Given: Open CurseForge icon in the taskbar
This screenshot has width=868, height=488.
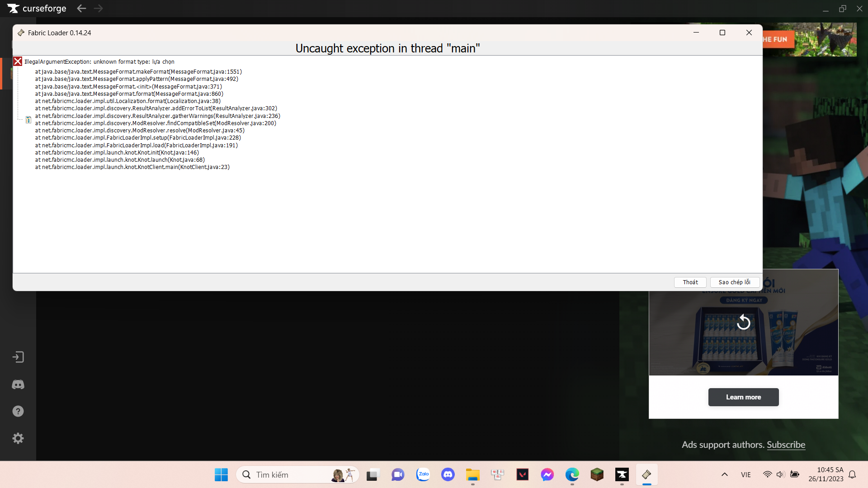Looking at the screenshot, I should (x=622, y=474).
